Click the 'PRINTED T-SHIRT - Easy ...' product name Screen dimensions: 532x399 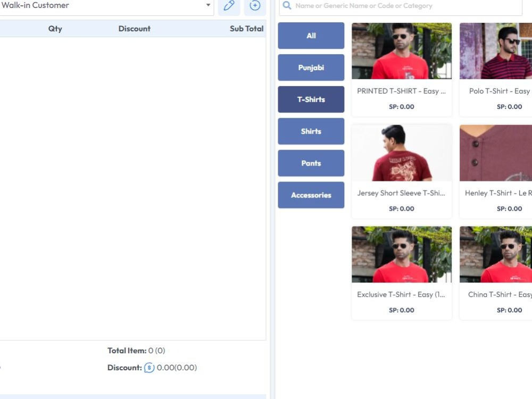[x=401, y=91]
